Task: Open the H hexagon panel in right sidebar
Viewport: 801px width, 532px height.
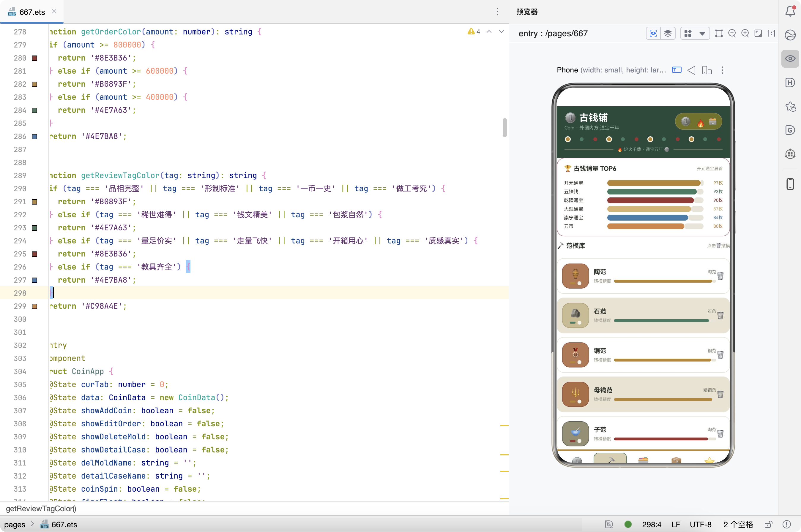Action: (x=790, y=83)
